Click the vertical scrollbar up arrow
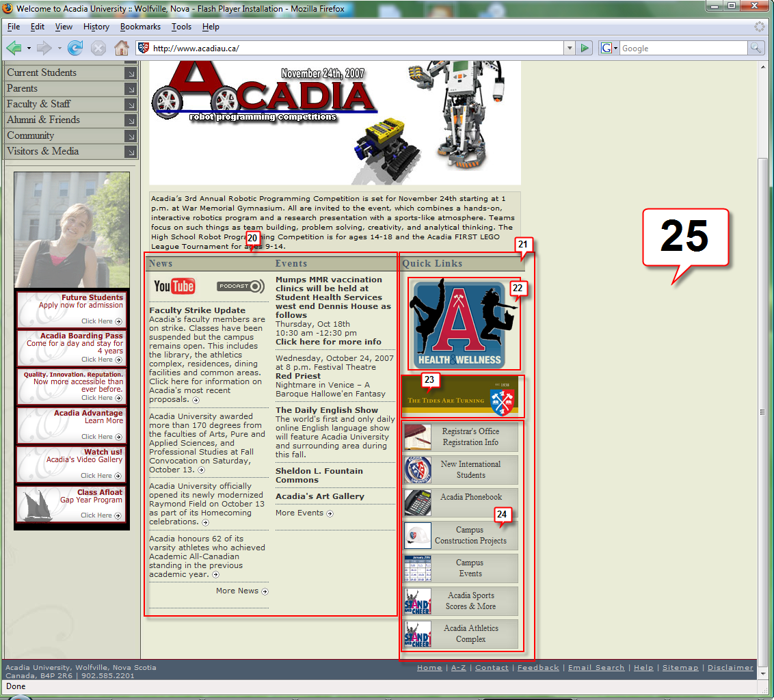Image resolution: width=774 pixels, height=700 pixels. [x=763, y=66]
